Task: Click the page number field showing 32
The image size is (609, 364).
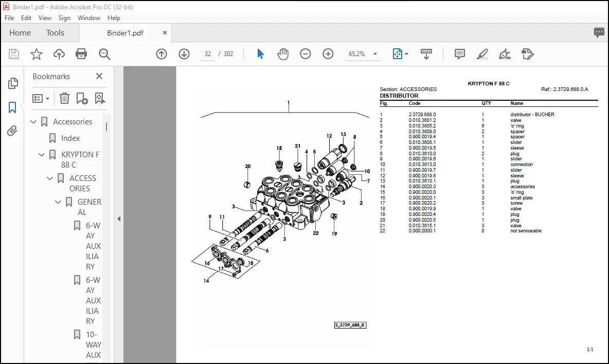Action: click(x=208, y=54)
